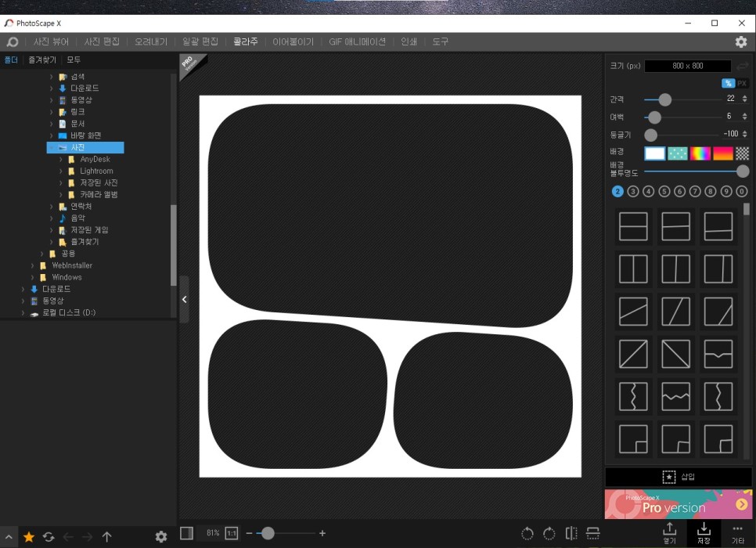Expand the Windows folder
The image size is (756, 548).
coord(32,277)
